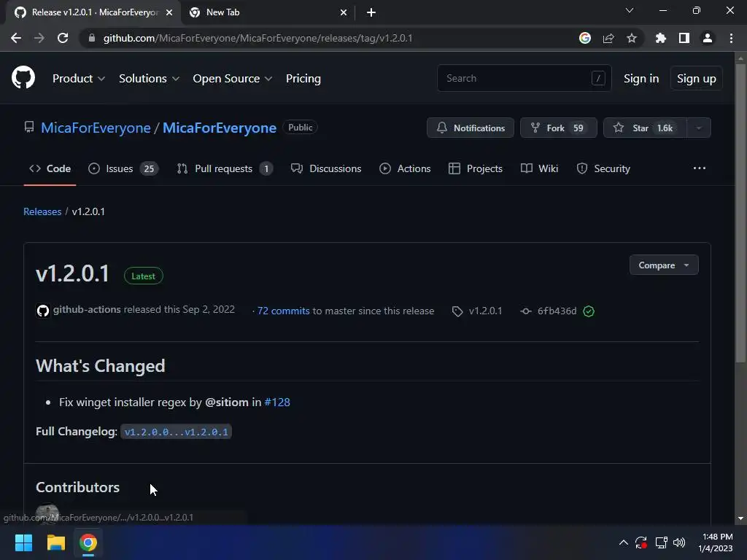Click the commit icon beside 6fb436d
Screen dimensions: 747x560
pyautogui.click(x=525, y=311)
